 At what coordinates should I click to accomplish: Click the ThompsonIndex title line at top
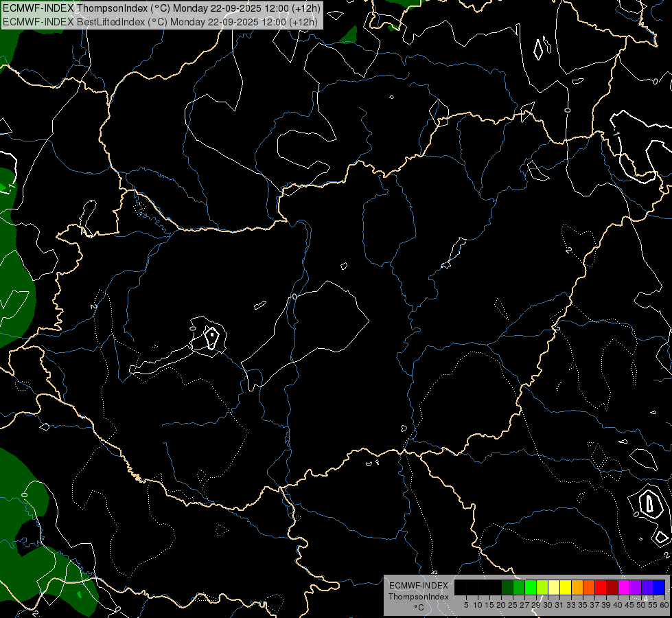(x=161, y=8)
